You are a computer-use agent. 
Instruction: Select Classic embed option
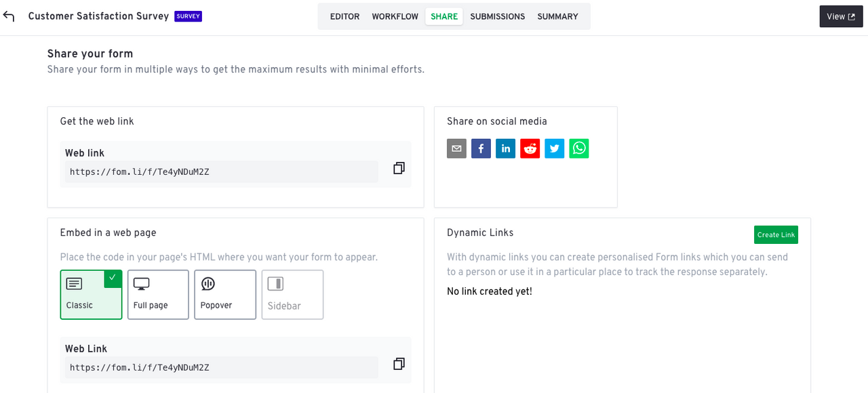point(91,295)
